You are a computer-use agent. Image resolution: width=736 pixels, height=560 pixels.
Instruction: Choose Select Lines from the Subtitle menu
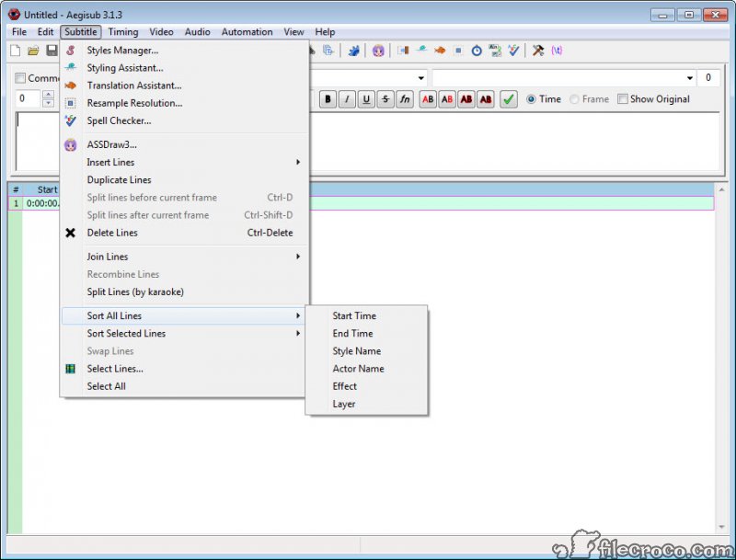coord(182,369)
